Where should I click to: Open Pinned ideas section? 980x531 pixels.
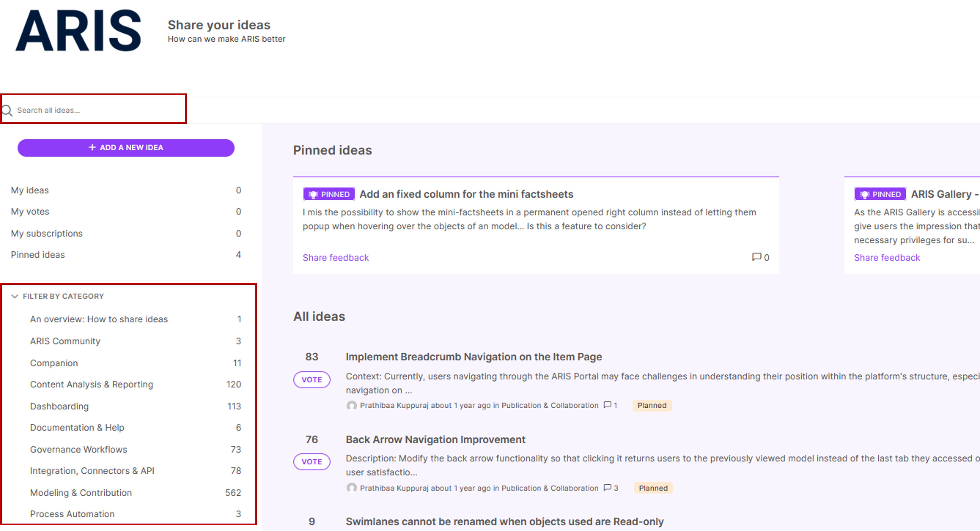point(38,254)
